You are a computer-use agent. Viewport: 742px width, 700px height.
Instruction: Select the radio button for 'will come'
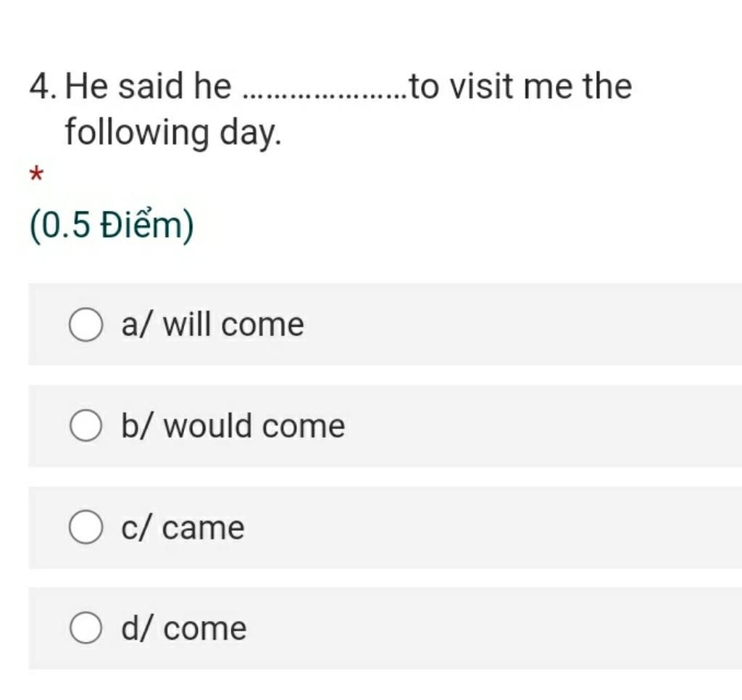tap(86, 325)
